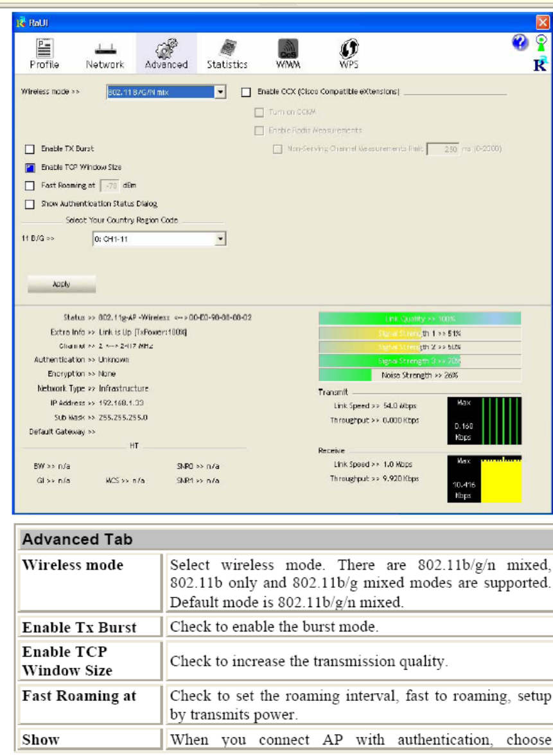
Task: Click the channel measurements limit 250 field
Action: 443,148
